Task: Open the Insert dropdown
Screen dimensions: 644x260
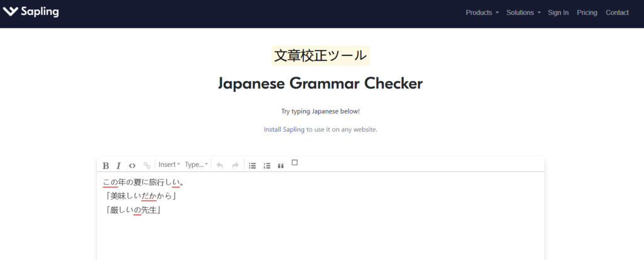Action: (169, 165)
